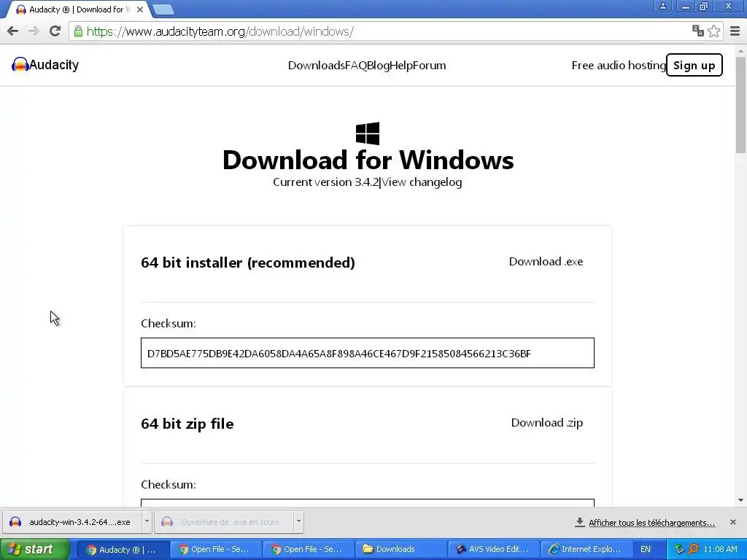Open the Forum nav item

click(429, 65)
